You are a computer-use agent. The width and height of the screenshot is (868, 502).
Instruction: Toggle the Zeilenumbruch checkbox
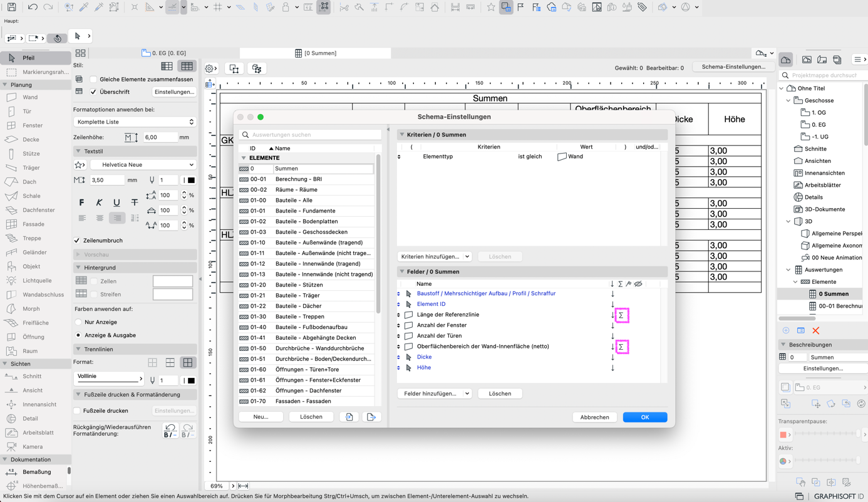tap(77, 241)
